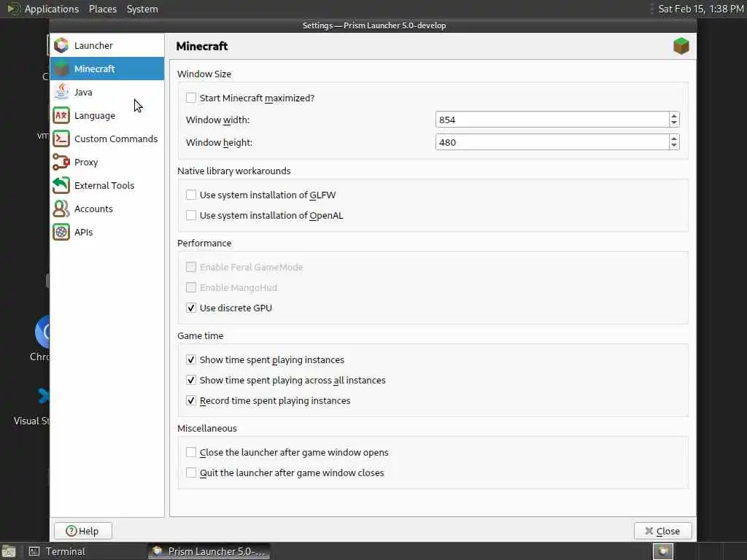The height and width of the screenshot is (560, 747).
Task: Switch to the Java settings page
Action: 107,92
